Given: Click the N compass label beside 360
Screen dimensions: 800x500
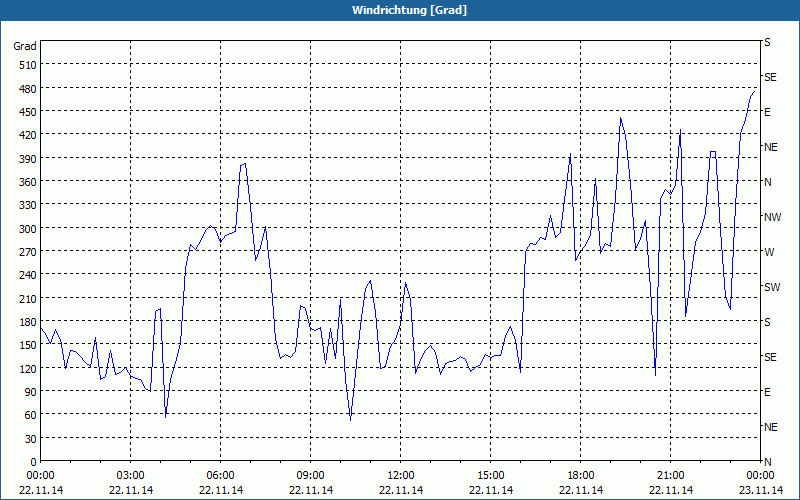Looking at the screenshot, I should pos(768,182).
